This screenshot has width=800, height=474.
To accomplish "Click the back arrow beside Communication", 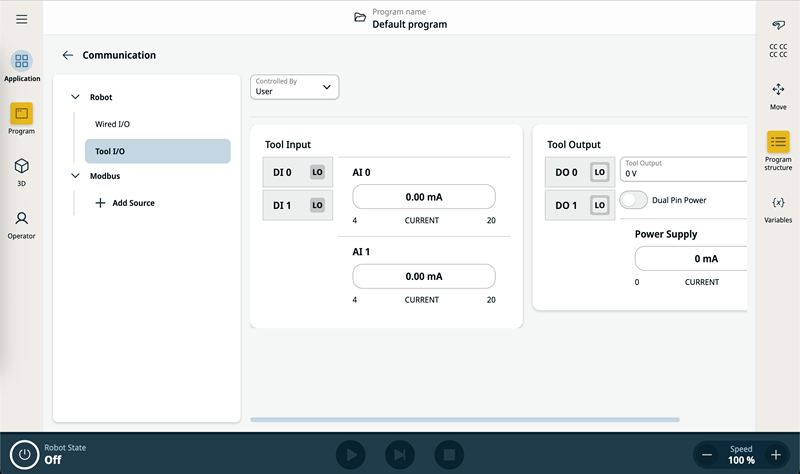I will click(x=68, y=55).
